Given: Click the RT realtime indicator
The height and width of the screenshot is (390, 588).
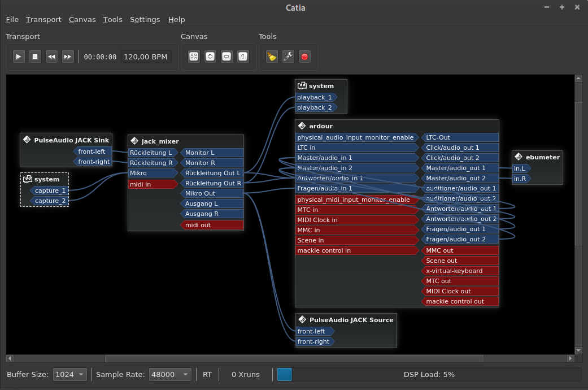Looking at the screenshot, I should tap(207, 374).
